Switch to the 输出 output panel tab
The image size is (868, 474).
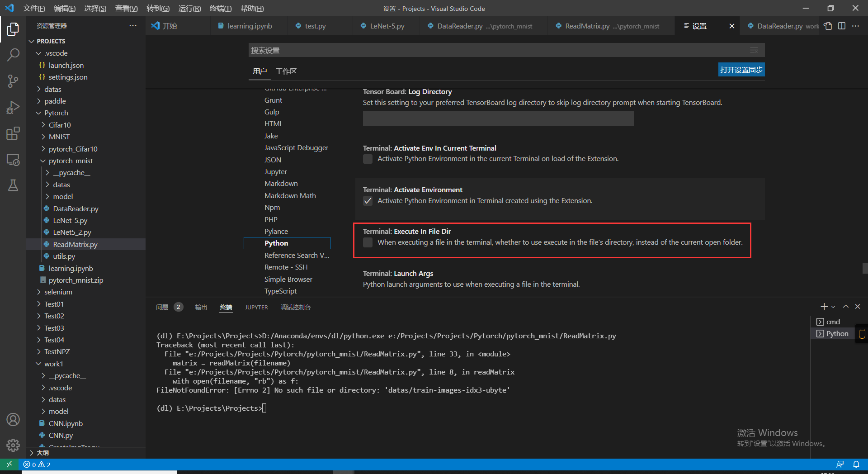pyautogui.click(x=201, y=307)
